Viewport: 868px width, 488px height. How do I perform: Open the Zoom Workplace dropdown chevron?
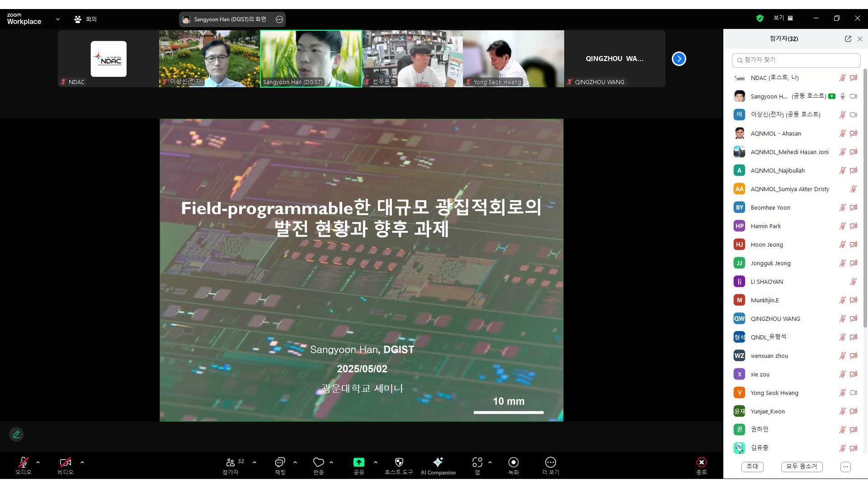click(58, 19)
